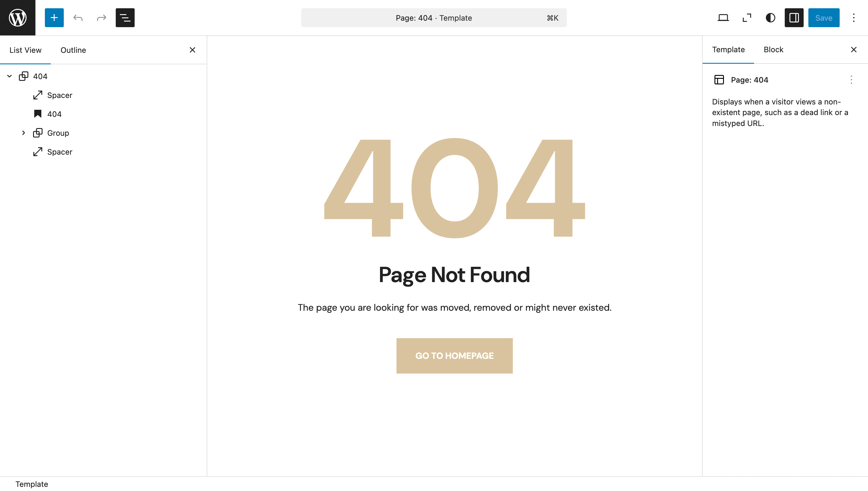Open the Page: 404 Template command bar
This screenshot has height=491, width=868.
(x=433, y=17)
